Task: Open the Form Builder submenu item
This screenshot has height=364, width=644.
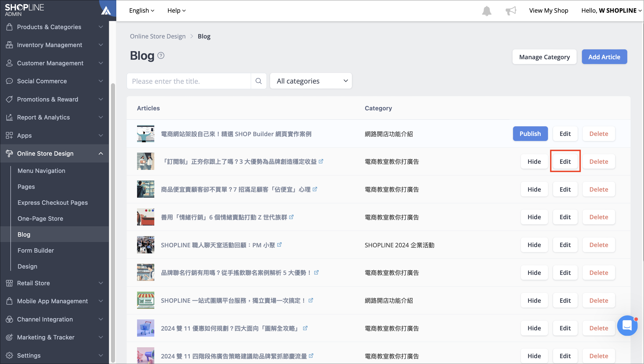Action: click(36, 250)
